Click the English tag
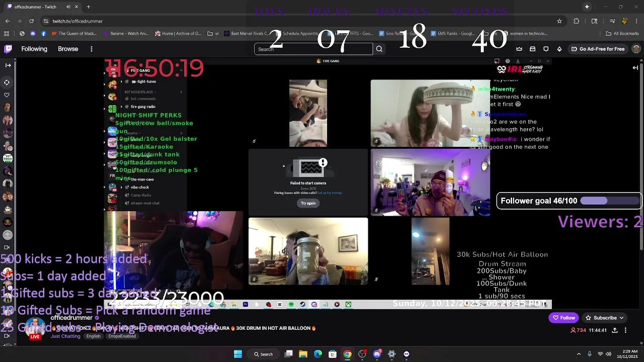Viewport: 644px width, 362px height. point(93,336)
